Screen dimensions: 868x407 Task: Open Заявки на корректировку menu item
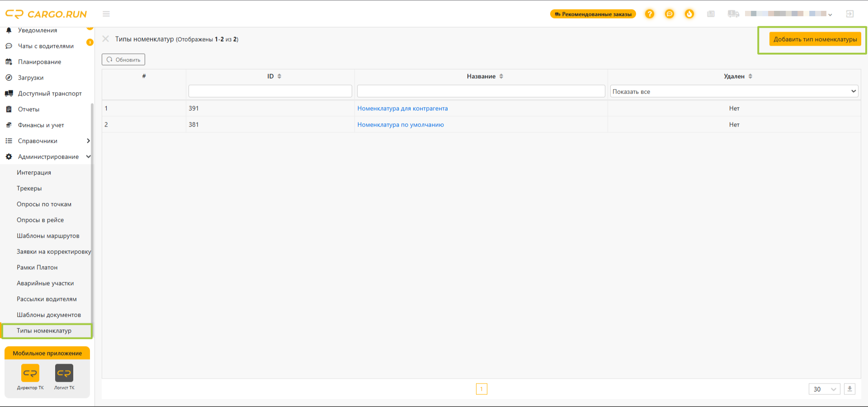[x=54, y=252]
